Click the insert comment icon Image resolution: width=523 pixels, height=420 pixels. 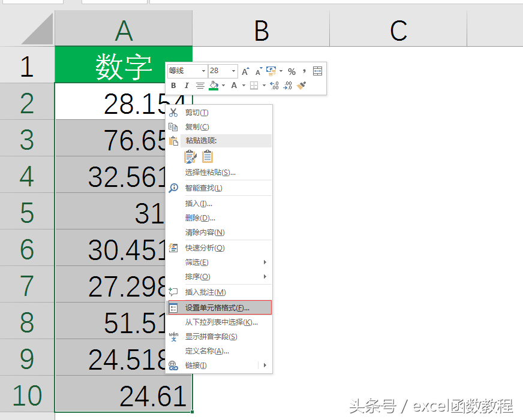coord(173,292)
